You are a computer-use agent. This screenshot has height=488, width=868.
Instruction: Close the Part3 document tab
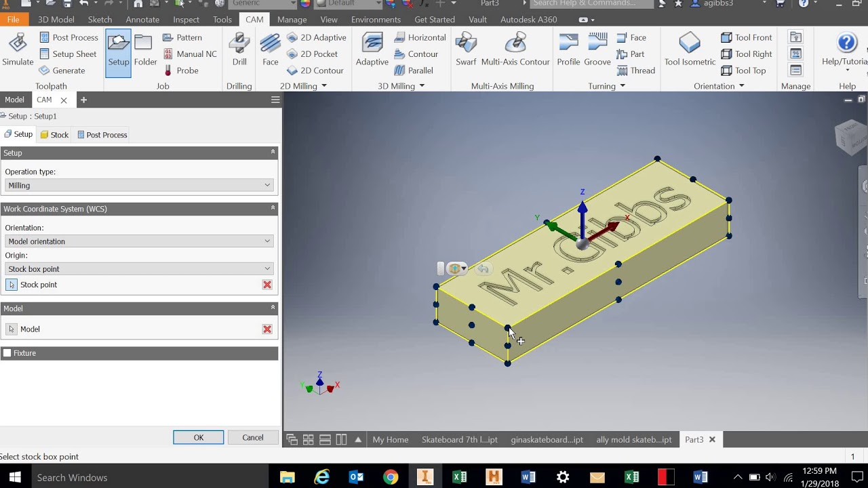tap(712, 440)
